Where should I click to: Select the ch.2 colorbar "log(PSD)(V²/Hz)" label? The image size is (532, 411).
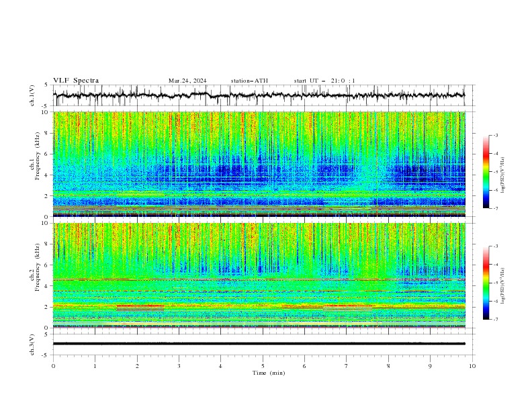click(x=502, y=285)
